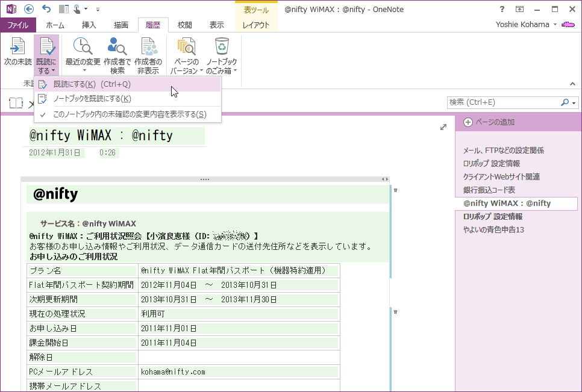
Task: Click the page date 2012年1月31日
Action: 55,152
